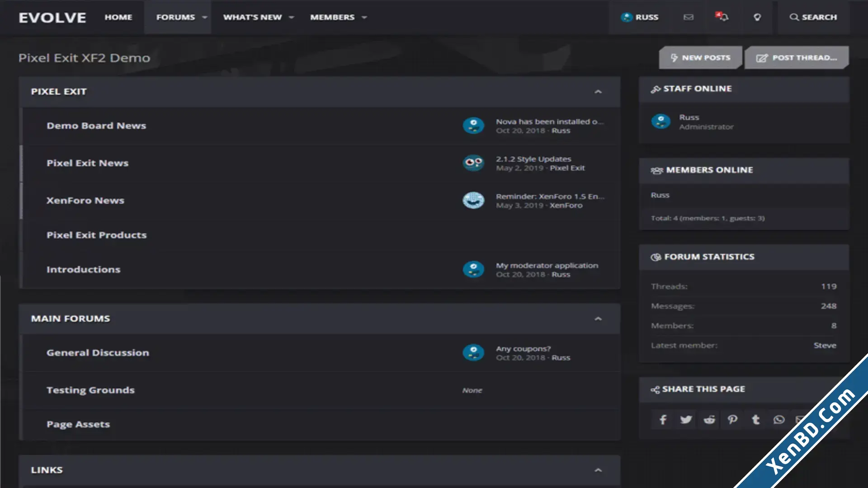Click Threads count 119

coord(829,286)
